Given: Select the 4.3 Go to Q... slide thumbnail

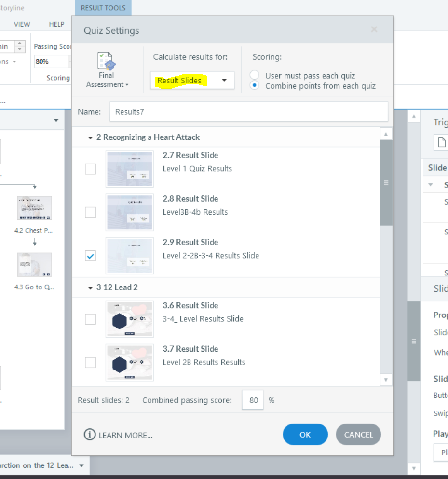Looking at the screenshot, I should pyautogui.click(x=34, y=264).
